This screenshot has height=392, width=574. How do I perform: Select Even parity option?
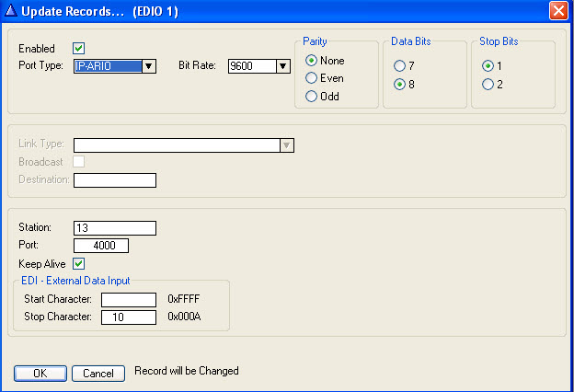[x=312, y=78]
